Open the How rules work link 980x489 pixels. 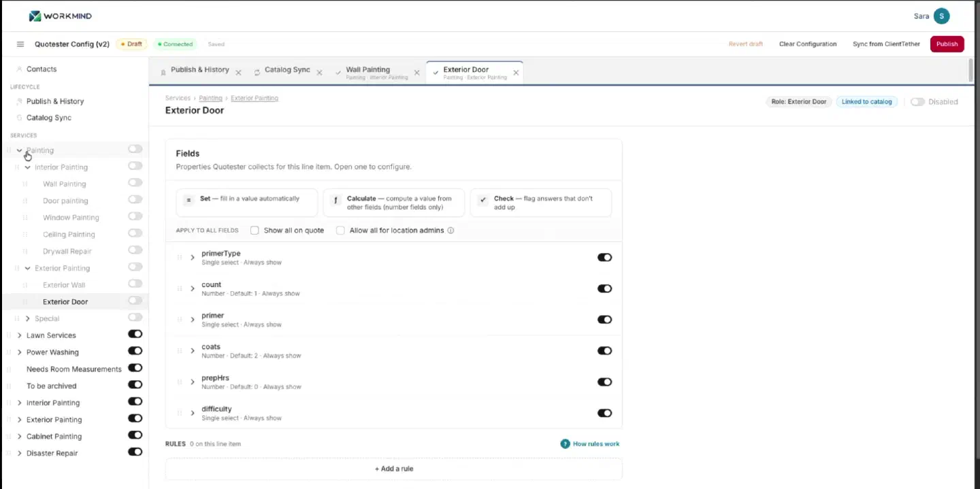(596, 444)
